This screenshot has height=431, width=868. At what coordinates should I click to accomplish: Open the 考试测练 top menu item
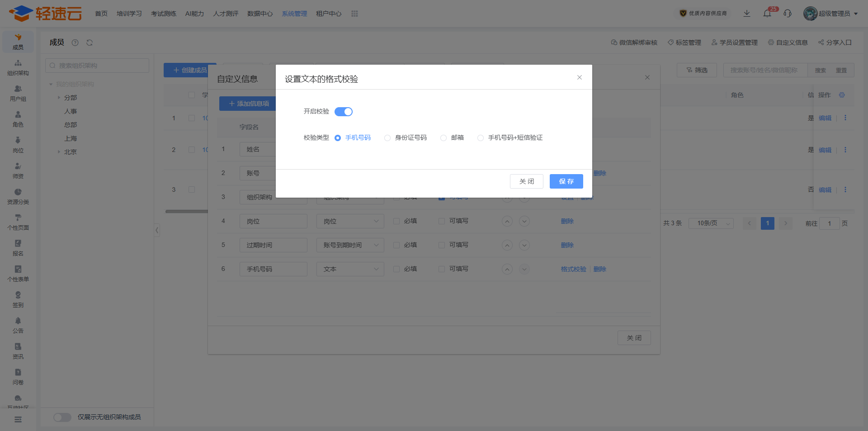164,14
